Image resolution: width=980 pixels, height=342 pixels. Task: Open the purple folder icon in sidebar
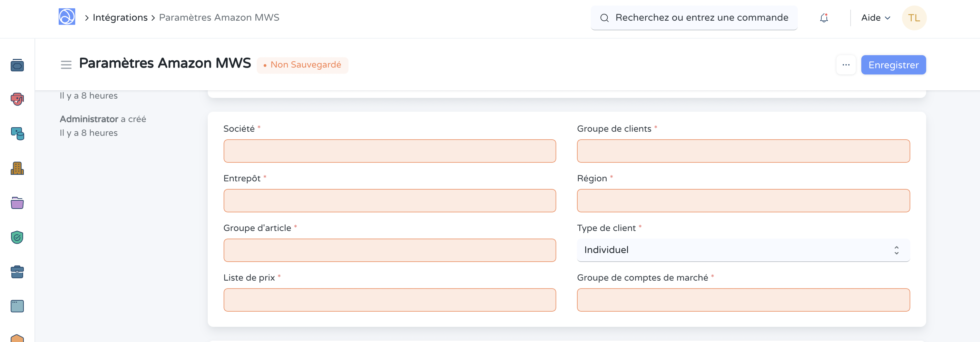pyautogui.click(x=17, y=203)
